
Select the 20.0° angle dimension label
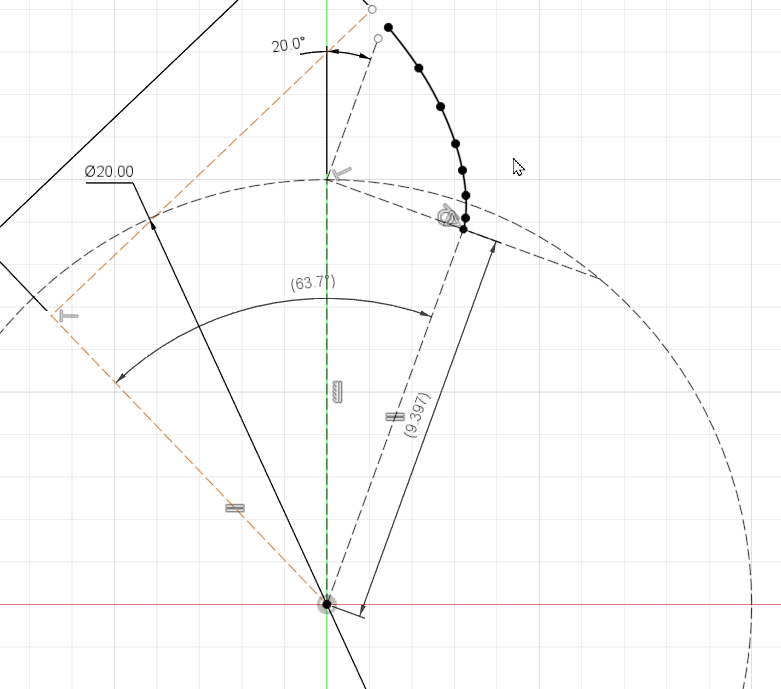[x=287, y=45]
